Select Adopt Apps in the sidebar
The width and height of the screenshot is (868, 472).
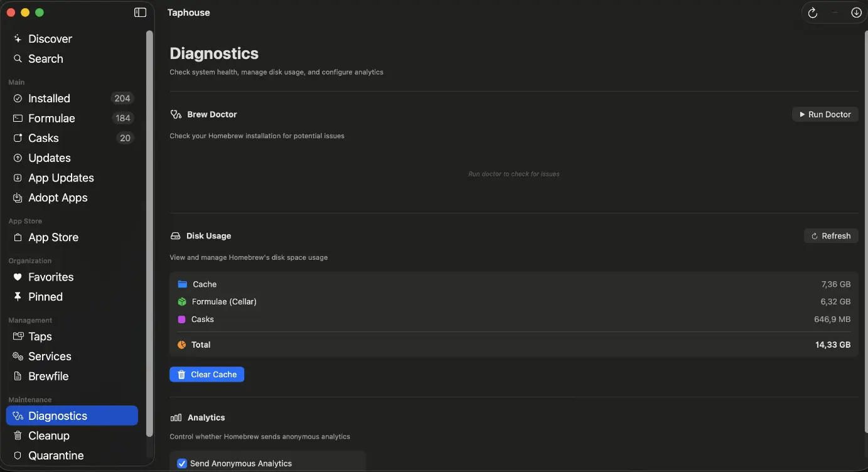(72, 198)
